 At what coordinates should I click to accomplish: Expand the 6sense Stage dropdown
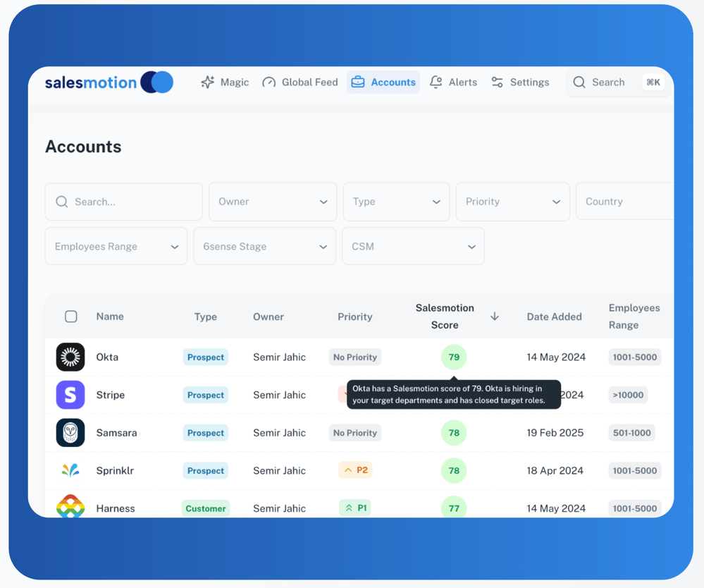point(264,247)
